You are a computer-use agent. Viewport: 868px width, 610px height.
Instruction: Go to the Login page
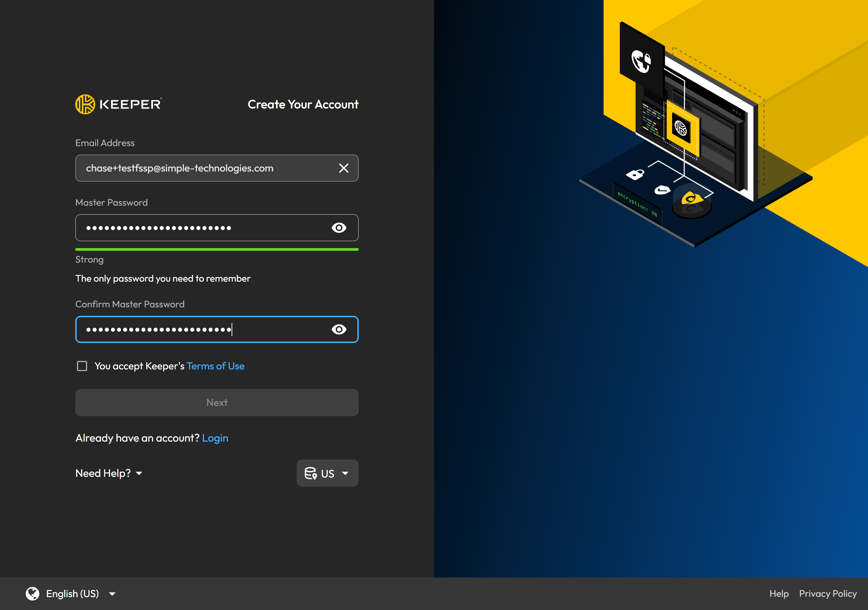coord(215,438)
